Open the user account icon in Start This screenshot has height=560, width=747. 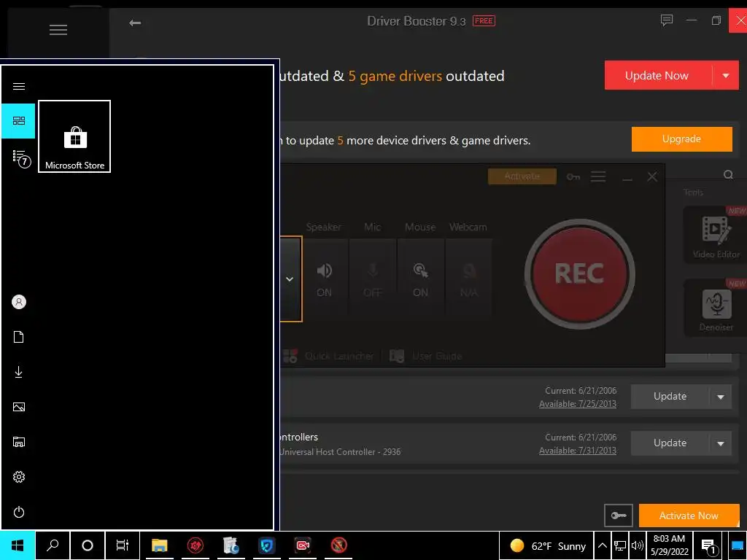[x=18, y=302]
